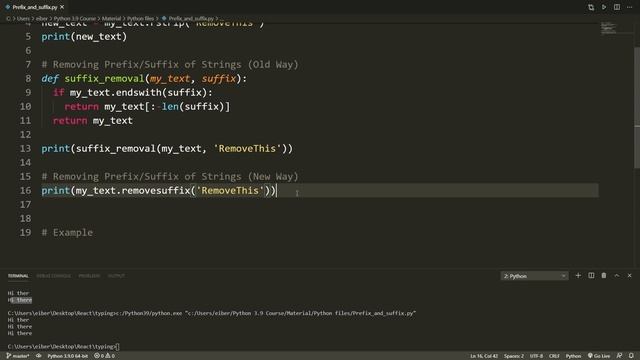Viewport: 640px width, 360px height.
Task: Split the editor with the split icon
Action: (x=617, y=7)
